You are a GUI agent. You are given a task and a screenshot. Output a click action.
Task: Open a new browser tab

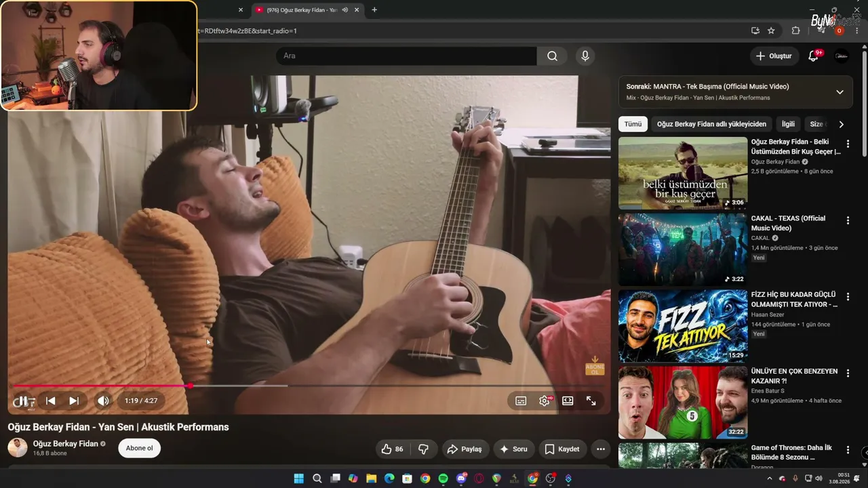pyautogui.click(x=374, y=9)
